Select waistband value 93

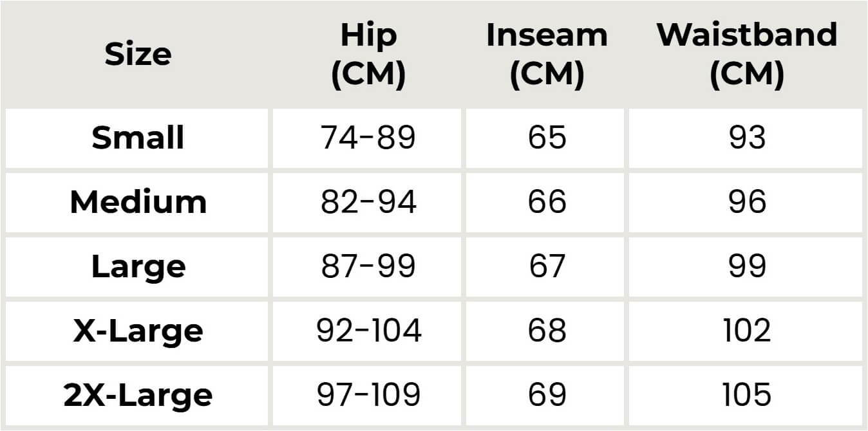tap(747, 138)
